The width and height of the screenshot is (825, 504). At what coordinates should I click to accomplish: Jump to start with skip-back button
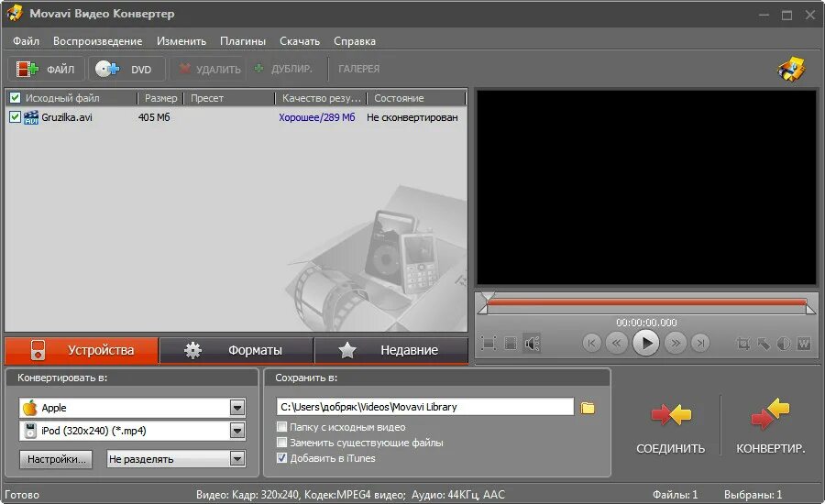click(591, 344)
